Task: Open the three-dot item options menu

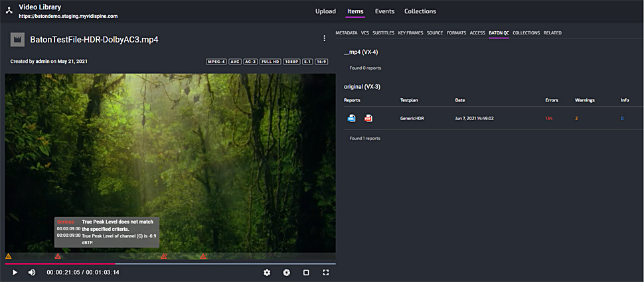Action: tap(324, 38)
